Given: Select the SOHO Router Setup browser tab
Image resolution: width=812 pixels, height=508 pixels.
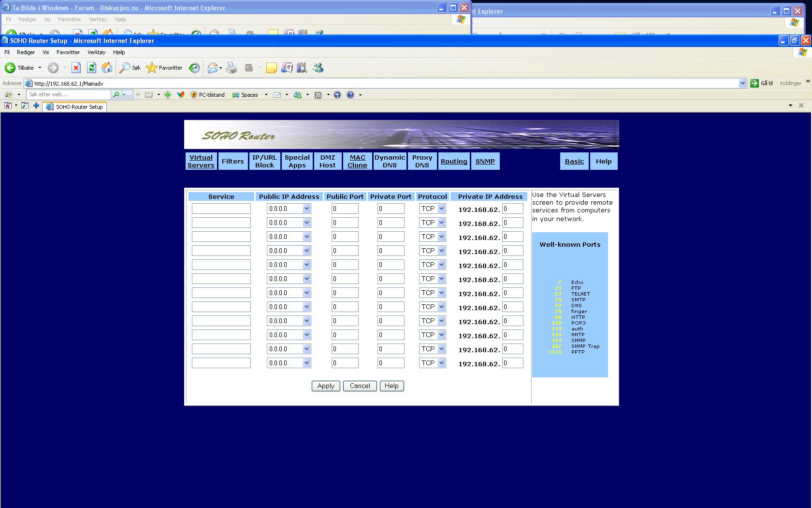Looking at the screenshot, I should [x=75, y=107].
